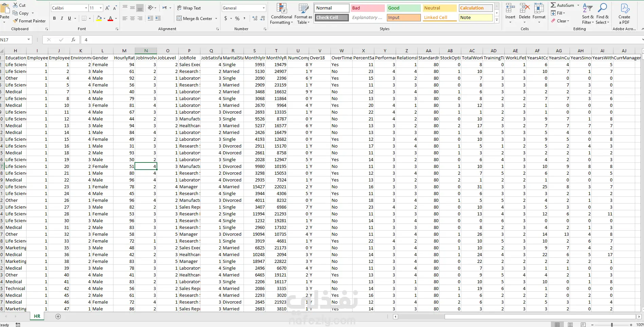Open Font group dialog launcher
Screen dimensions: 644x327
[x=117, y=29]
